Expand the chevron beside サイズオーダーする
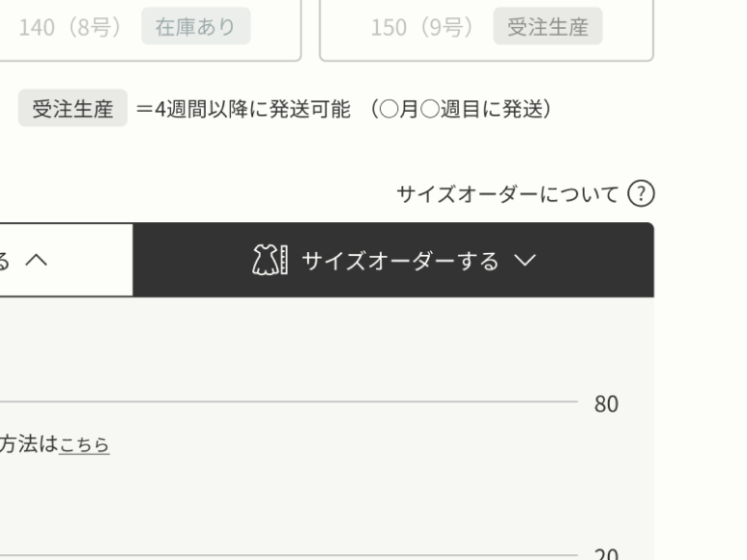Screen dimensions: 747x560 (x=525, y=260)
